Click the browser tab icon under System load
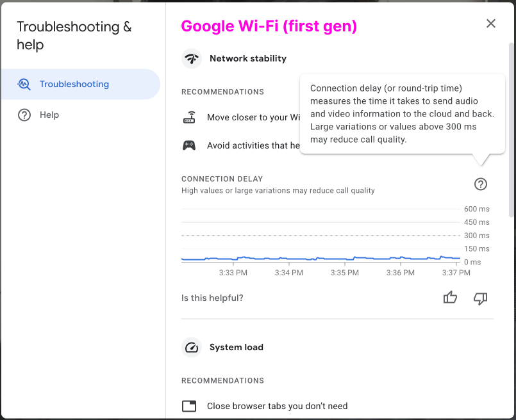Viewport: 516px width, 420px height. coord(189,406)
